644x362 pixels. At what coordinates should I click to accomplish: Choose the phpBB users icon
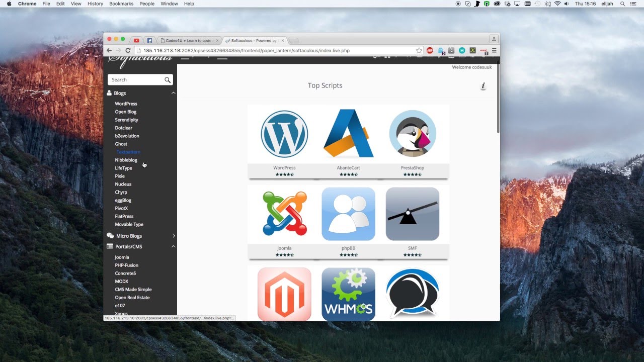(x=348, y=214)
